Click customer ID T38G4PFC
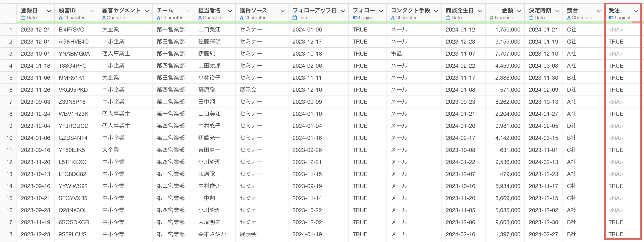 72,66
